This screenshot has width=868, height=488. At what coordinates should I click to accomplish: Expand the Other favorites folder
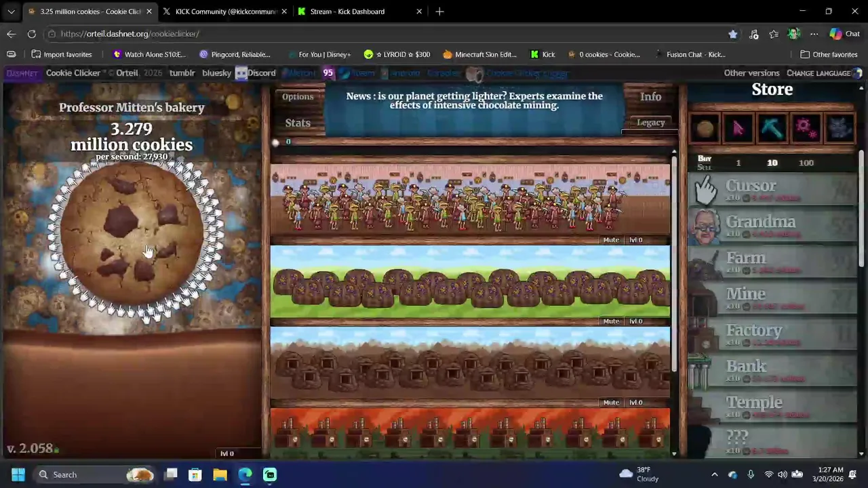[829, 54]
